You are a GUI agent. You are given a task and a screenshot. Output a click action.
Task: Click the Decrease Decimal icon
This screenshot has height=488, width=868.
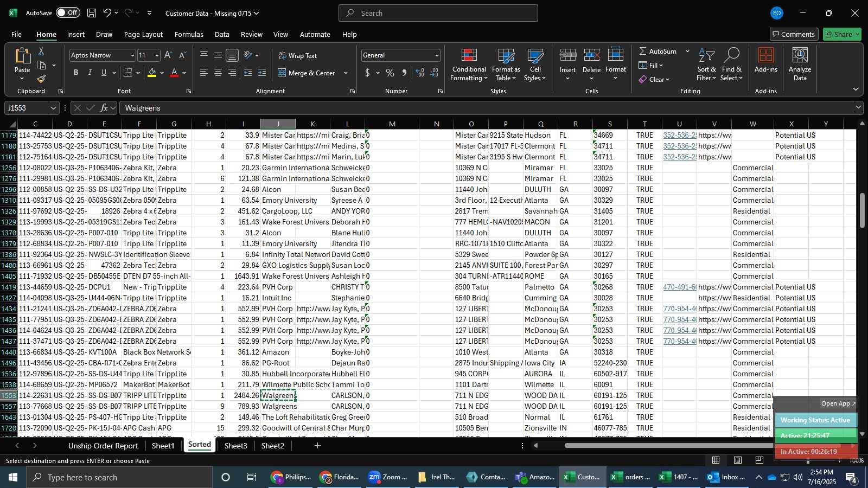[x=434, y=73]
